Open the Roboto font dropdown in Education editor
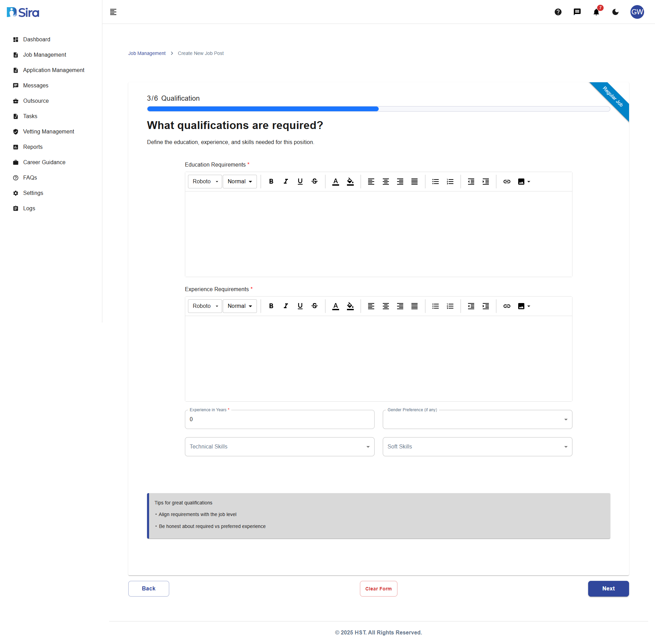 click(x=204, y=181)
